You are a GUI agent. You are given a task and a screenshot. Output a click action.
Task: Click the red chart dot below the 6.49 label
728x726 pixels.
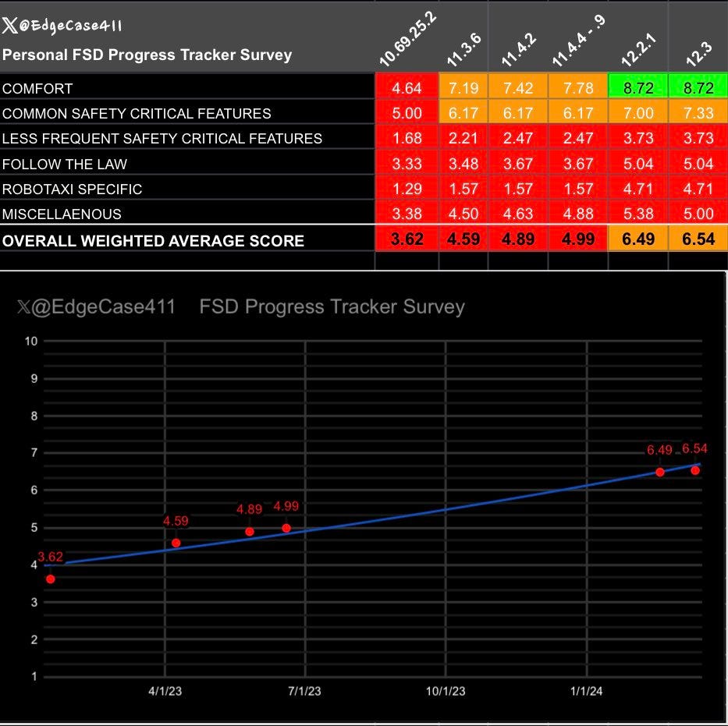coord(660,473)
